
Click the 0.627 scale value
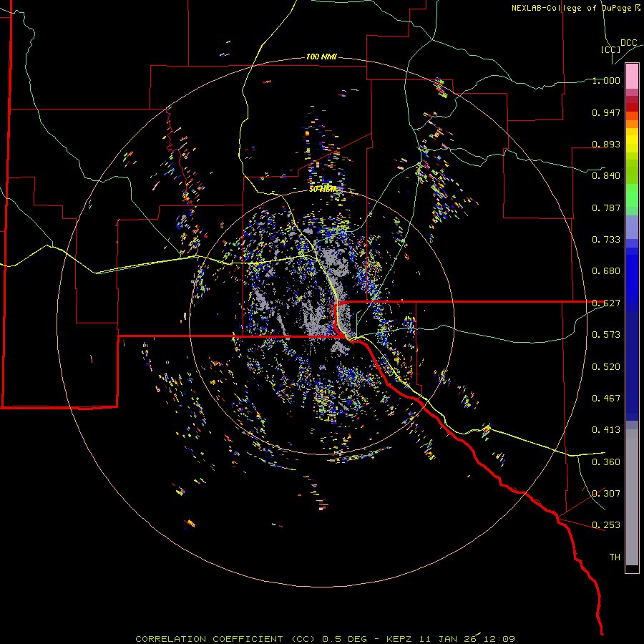606,303
